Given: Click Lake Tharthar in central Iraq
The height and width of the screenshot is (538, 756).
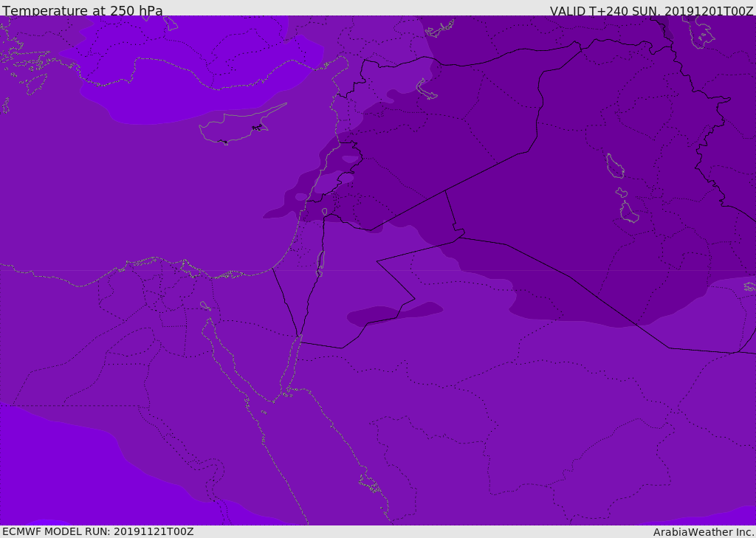Looking at the screenshot, I should pyautogui.click(x=614, y=167).
